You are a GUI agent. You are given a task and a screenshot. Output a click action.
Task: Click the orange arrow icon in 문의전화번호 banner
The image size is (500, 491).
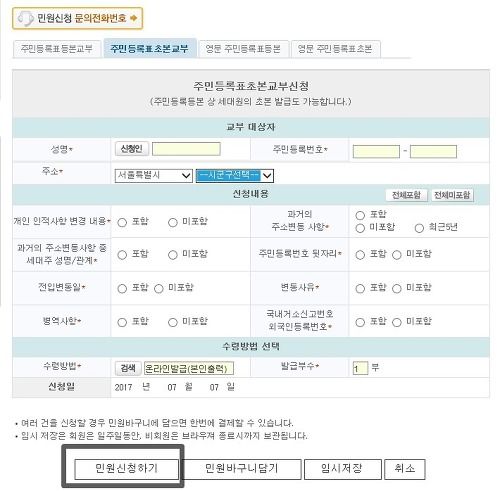(134, 18)
